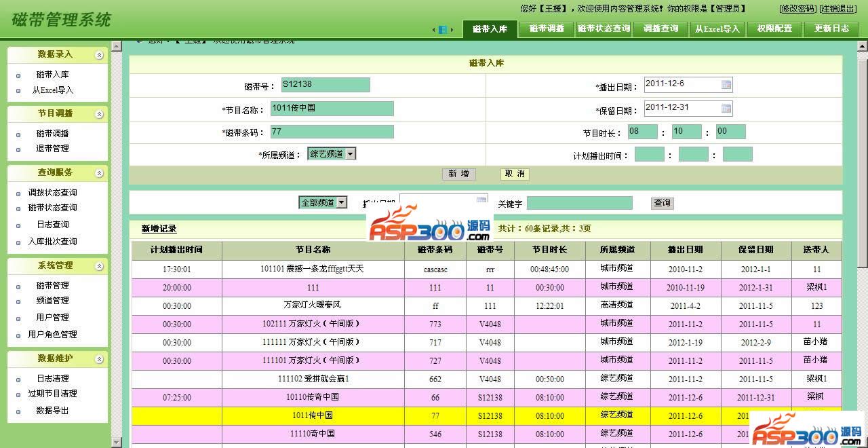Click the 节目时长 hours field showing 08

[x=643, y=132]
